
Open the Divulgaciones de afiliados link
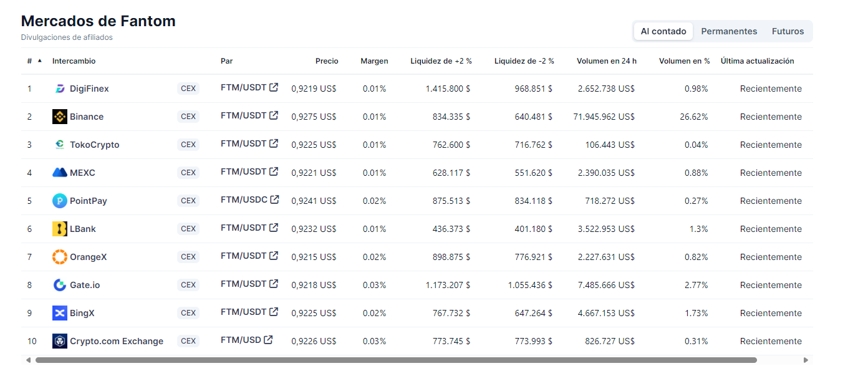click(67, 37)
